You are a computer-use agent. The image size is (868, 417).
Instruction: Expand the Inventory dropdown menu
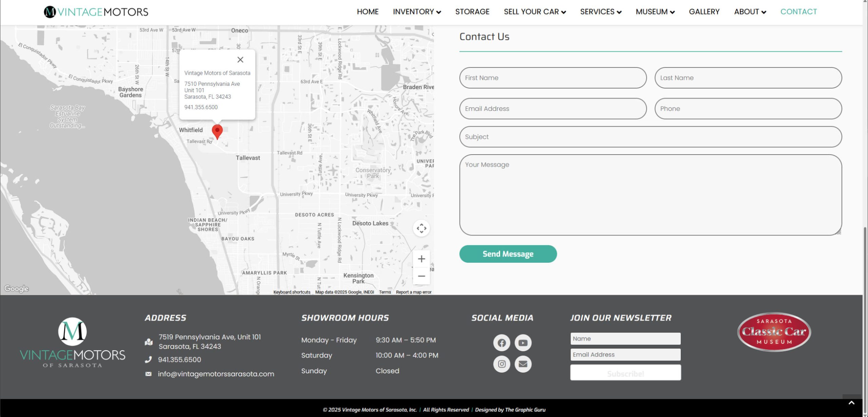point(417,12)
